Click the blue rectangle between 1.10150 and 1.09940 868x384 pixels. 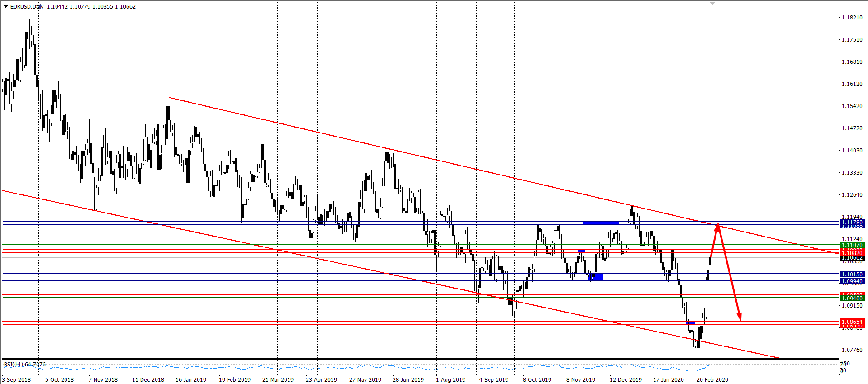(596, 277)
